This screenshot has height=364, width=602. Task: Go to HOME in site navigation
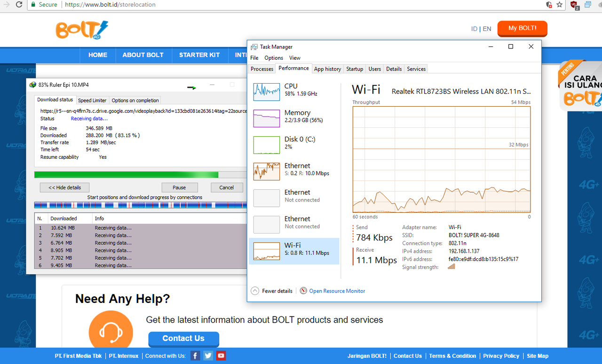click(98, 55)
